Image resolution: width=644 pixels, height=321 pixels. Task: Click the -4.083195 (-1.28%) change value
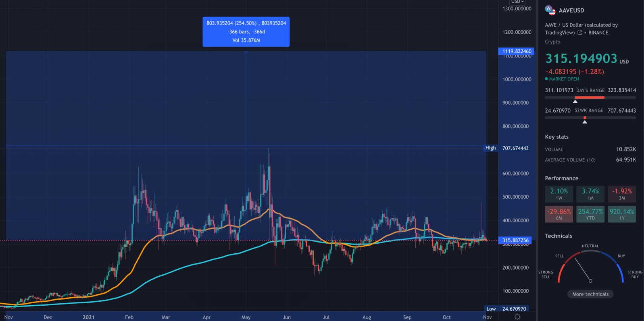tap(575, 72)
